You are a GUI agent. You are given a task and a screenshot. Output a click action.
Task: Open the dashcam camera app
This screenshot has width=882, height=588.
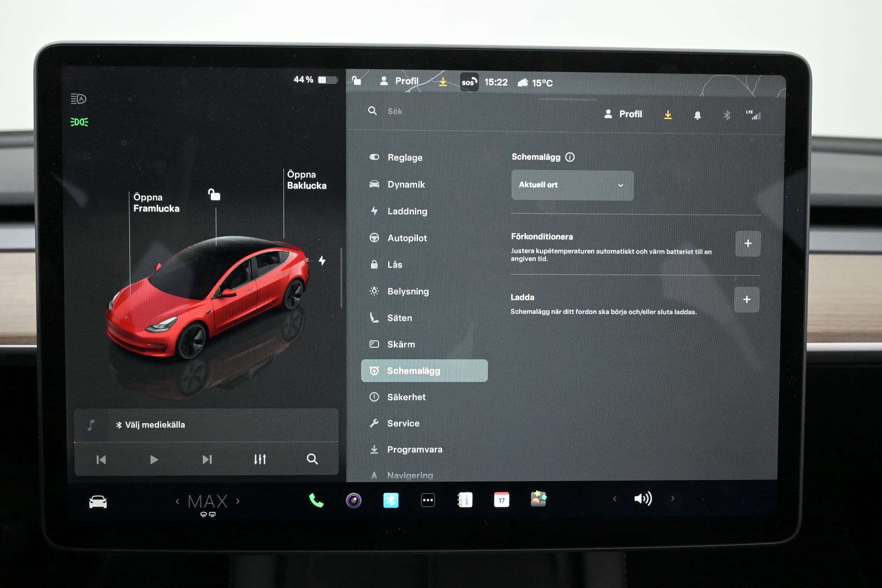[353, 500]
